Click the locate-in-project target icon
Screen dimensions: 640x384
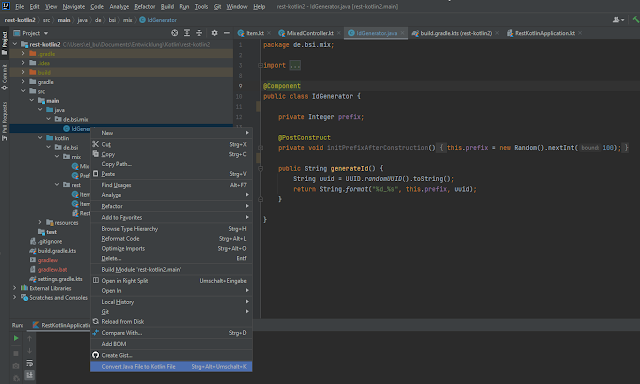click(175, 33)
